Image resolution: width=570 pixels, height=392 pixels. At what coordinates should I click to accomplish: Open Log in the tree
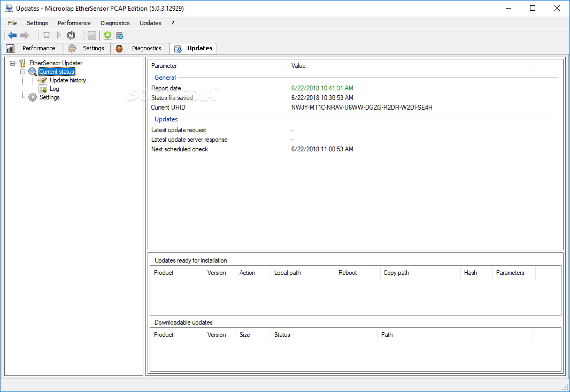tap(54, 89)
